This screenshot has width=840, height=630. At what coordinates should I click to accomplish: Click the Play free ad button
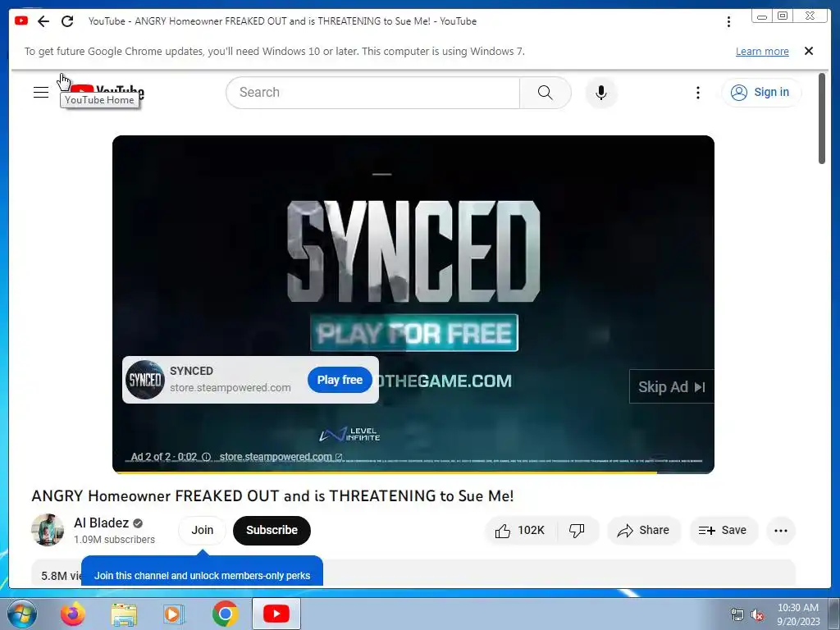pyautogui.click(x=340, y=380)
